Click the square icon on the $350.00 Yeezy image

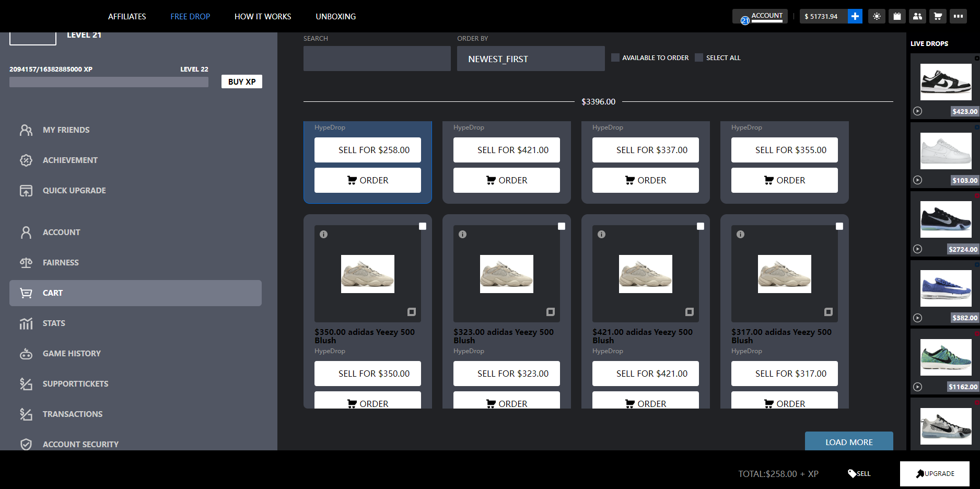click(412, 312)
